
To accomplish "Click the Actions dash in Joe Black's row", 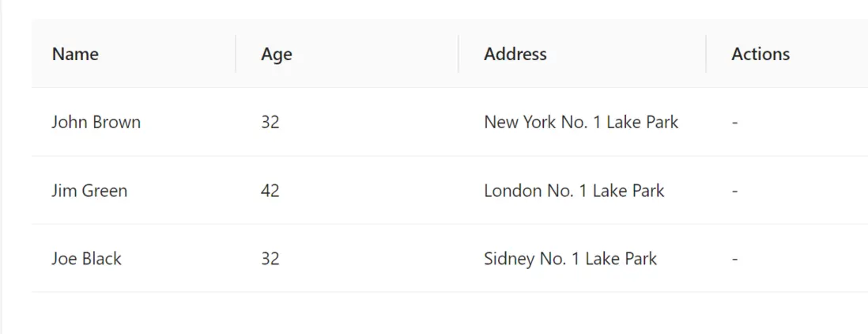I will tap(735, 260).
